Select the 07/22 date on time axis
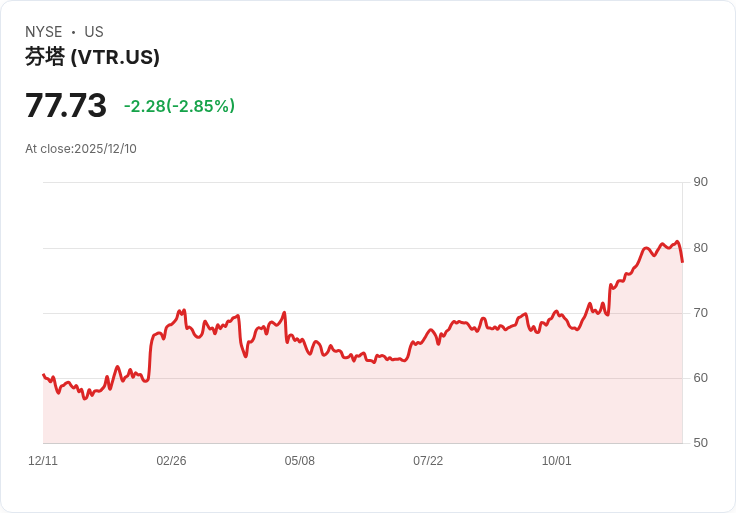 pyautogui.click(x=428, y=461)
